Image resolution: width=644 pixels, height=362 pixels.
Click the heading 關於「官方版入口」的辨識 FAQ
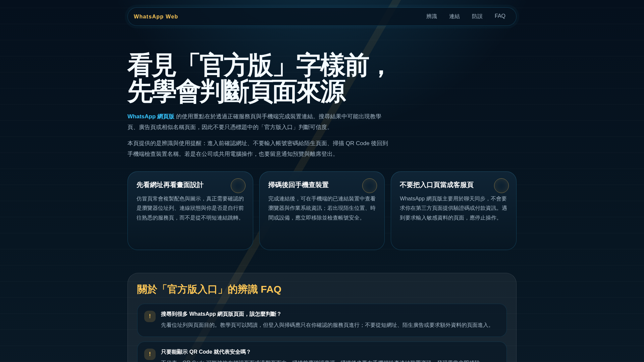(209, 289)
